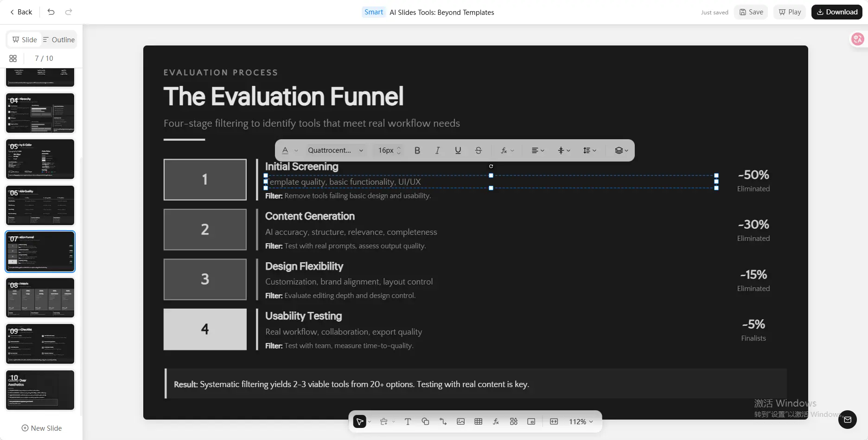Select the 'Initial Screening' title text
This screenshot has height=440, width=868.
click(301, 167)
